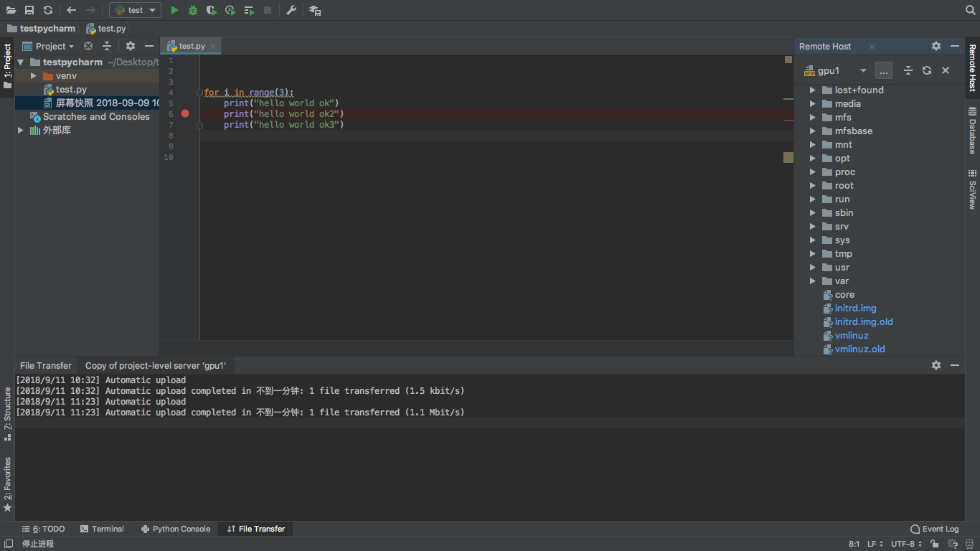Expand the mfsbase folder in Remote Host
Viewport: 980px width, 551px height.
point(813,131)
